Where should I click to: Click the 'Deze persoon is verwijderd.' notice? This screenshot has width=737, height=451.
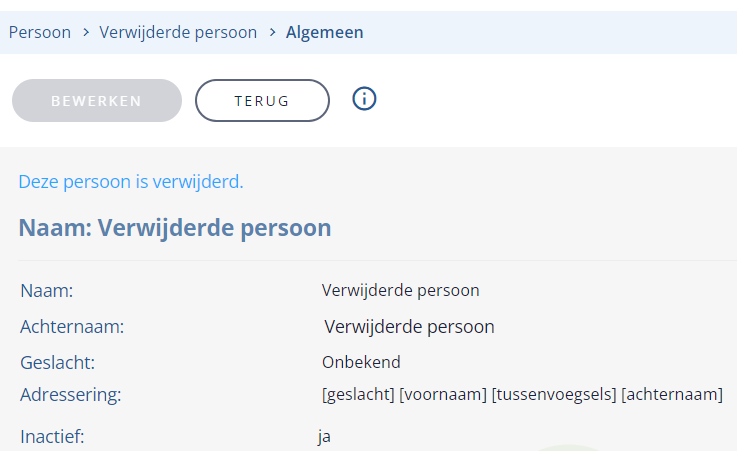click(x=131, y=182)
